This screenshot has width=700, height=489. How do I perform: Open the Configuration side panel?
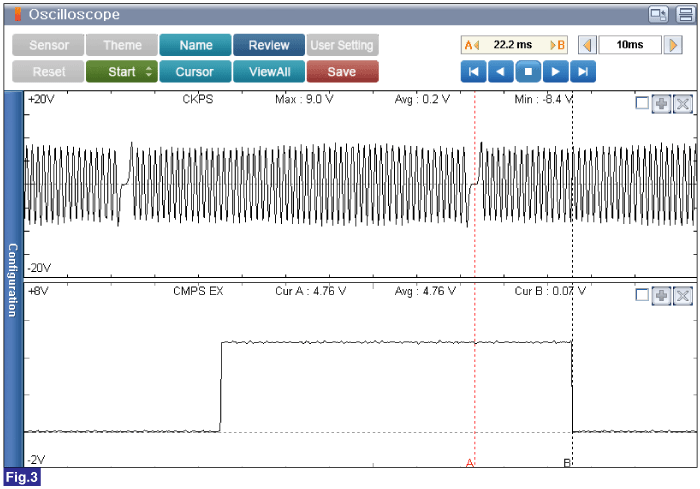[13, 280]
